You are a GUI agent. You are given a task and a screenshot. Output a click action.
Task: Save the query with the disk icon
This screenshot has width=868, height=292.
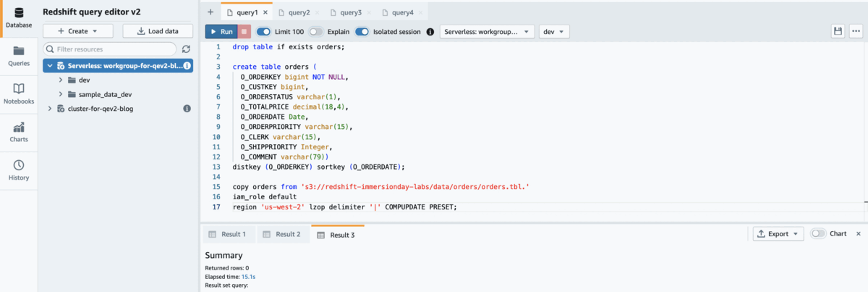pos(838,31)
